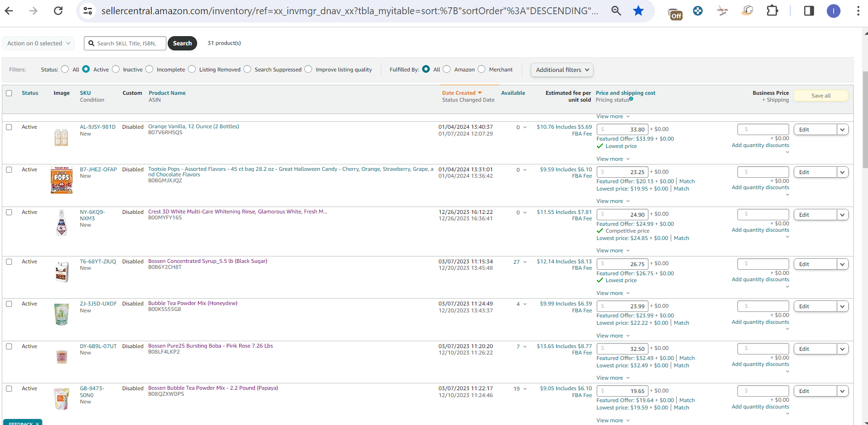The height and width of the screenshot is (425, 868).
Task: Sort by the Product Name column header
Action: (167, 93)
